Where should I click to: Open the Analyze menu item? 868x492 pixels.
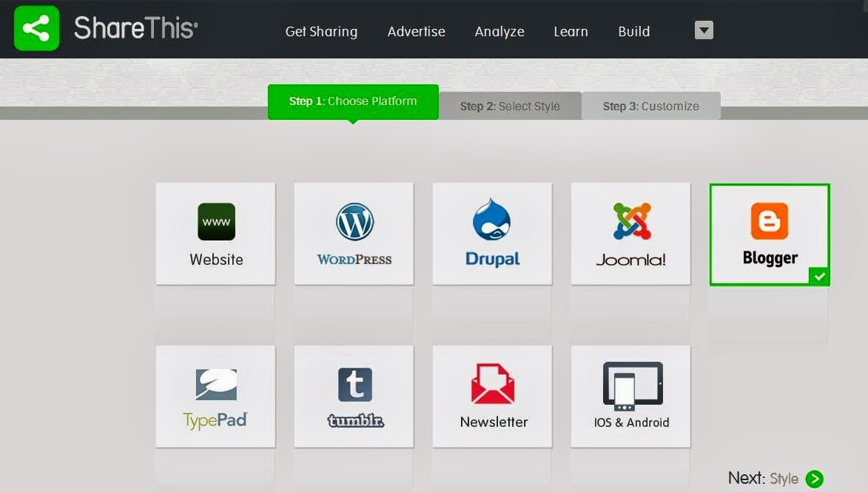(499, 32)
